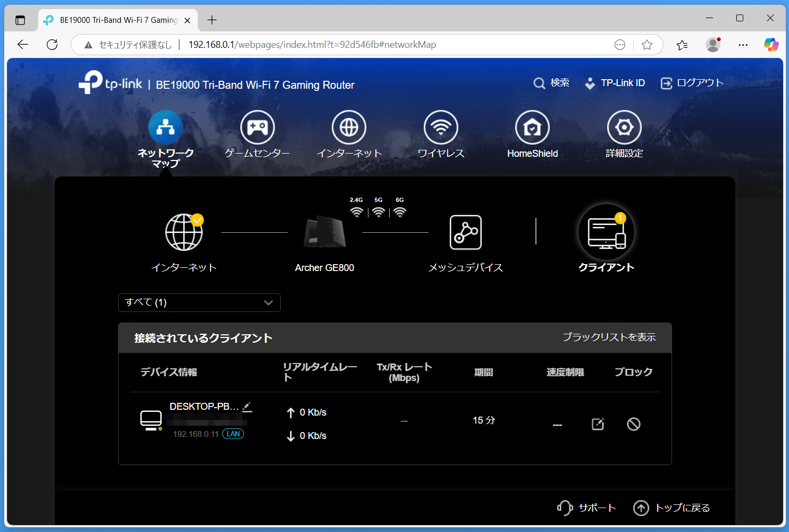Viewport: 789px width, 532px height.
Task: Click the Search (検索) button
Action: coord(551,83)
